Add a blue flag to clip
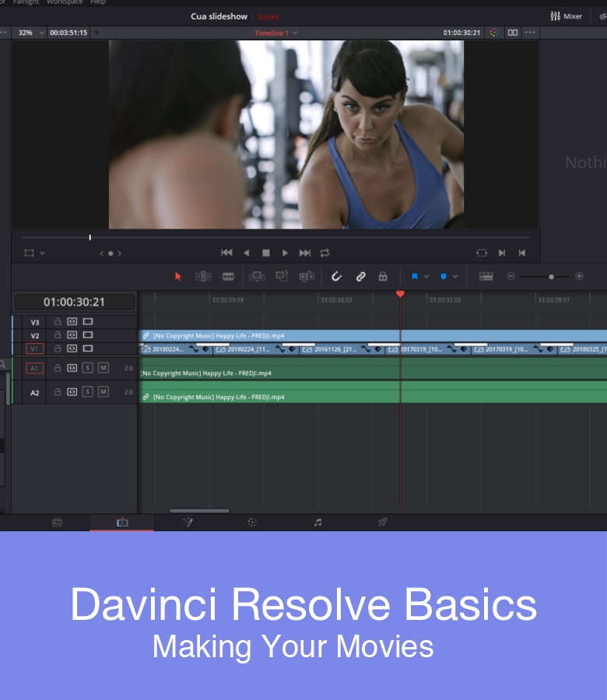607x700 pixels. [415, 277]
